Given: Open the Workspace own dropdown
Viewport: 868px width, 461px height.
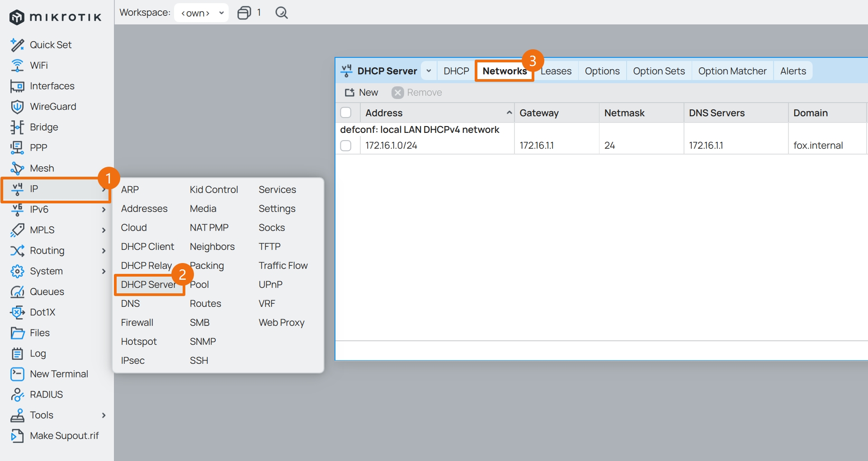Looking at the screenshot, I should [201, 13].
